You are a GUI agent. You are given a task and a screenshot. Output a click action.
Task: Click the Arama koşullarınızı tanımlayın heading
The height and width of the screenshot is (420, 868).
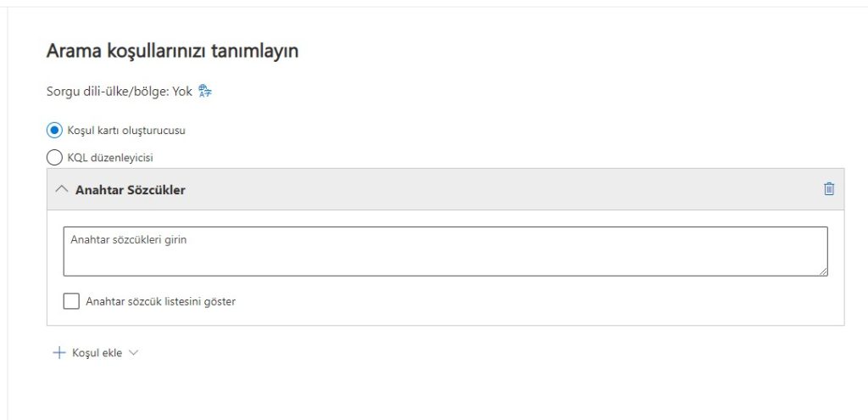pos(172,52)
